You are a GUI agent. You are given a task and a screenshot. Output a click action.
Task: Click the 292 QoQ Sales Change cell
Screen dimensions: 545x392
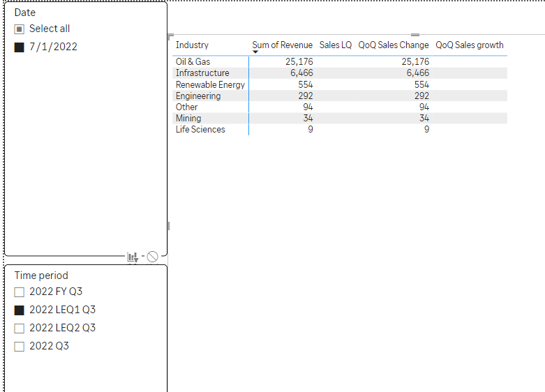click(421, 96)
